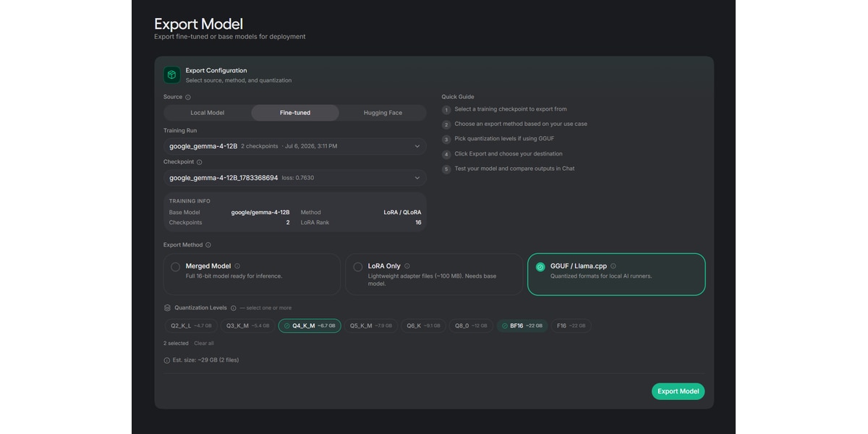Click the info icon next to Export Method

click(208, 245)
